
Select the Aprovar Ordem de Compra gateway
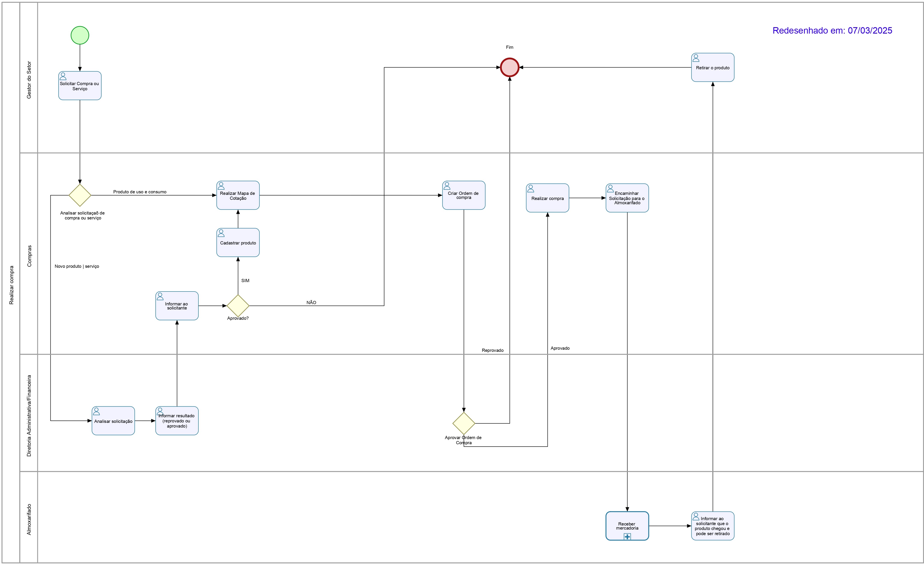(x=463, y=423)
